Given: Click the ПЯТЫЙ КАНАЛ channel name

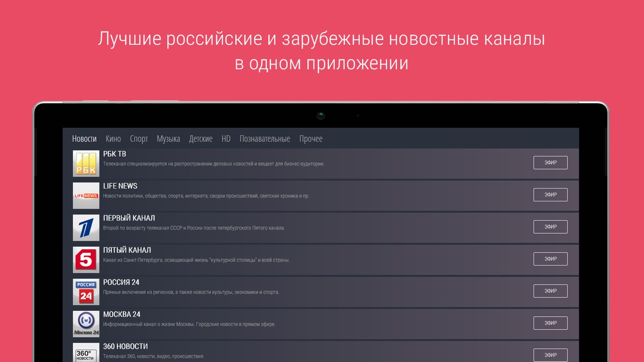Looking at the screenshot, I should click(127, 250).
